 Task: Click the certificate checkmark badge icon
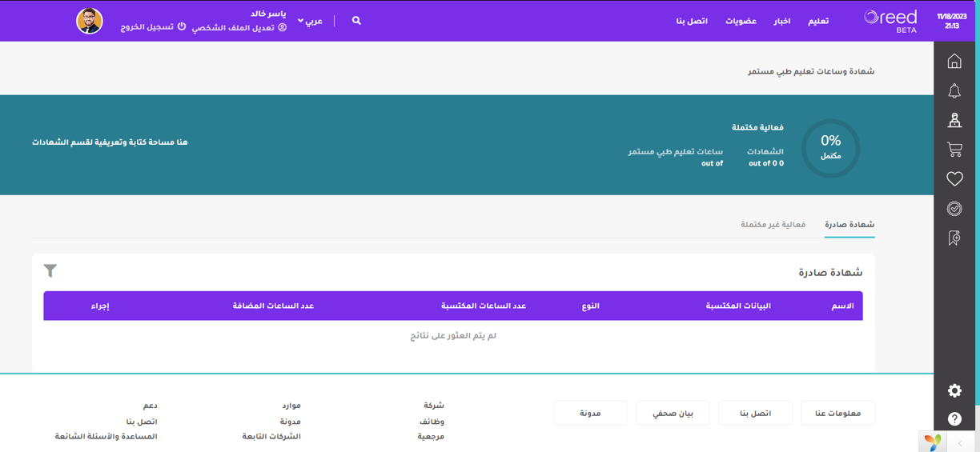coord(954,209)
